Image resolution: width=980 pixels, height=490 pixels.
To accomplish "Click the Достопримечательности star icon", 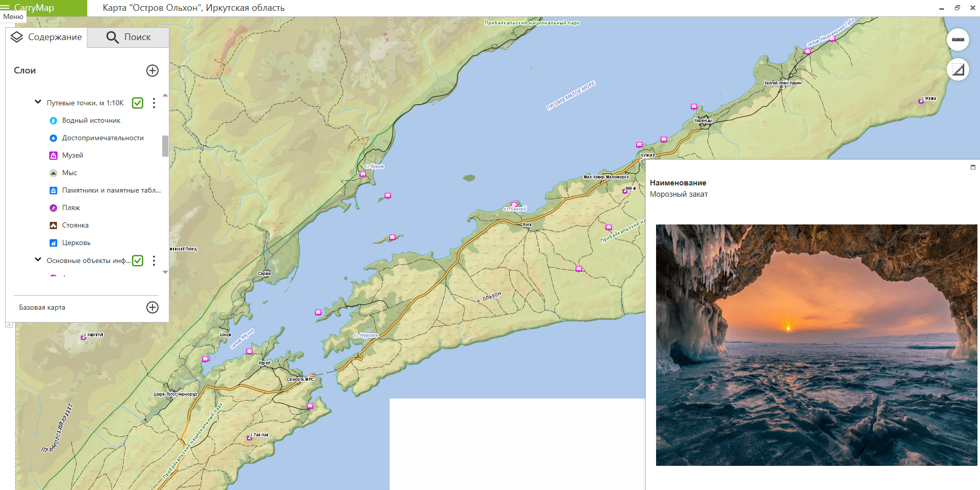I will point(53,138).
